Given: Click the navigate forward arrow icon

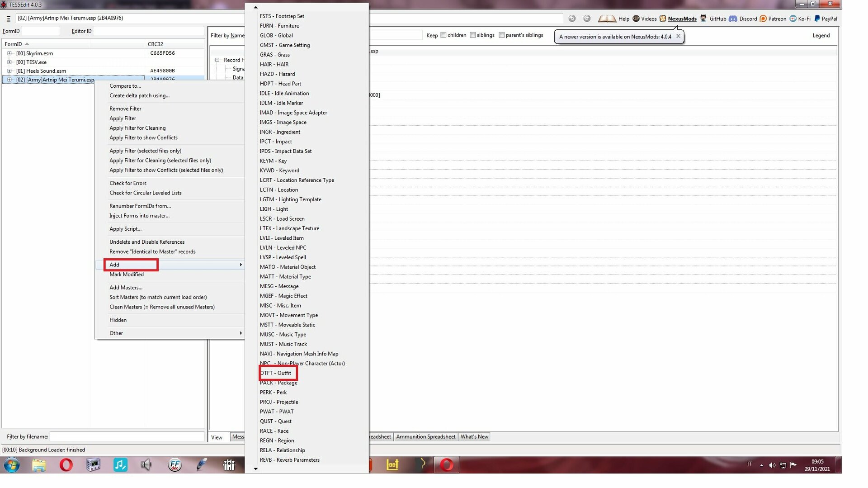Looking at the screenshot, I should 587,19.
